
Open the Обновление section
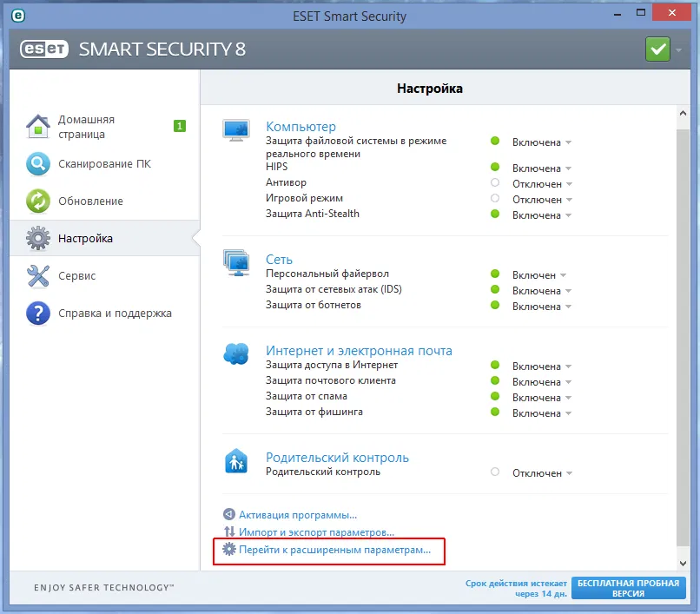click(105, 201)
